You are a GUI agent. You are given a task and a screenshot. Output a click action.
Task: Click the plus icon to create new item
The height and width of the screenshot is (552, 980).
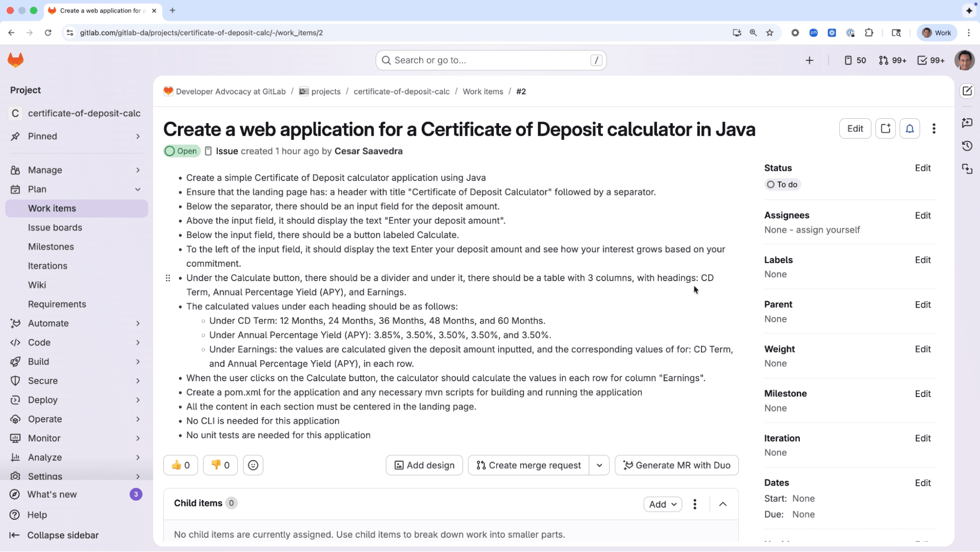coord(809,60)
